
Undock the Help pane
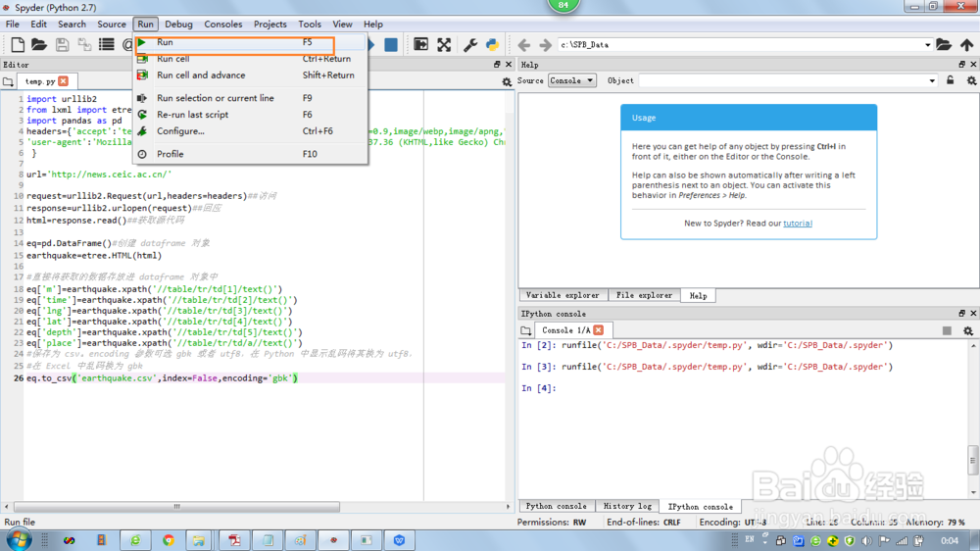coord(962,65)
